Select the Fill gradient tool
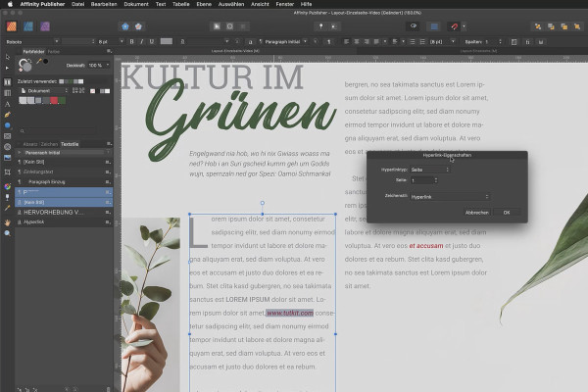This screenshot has height=392, width=588. pos(7,186)
